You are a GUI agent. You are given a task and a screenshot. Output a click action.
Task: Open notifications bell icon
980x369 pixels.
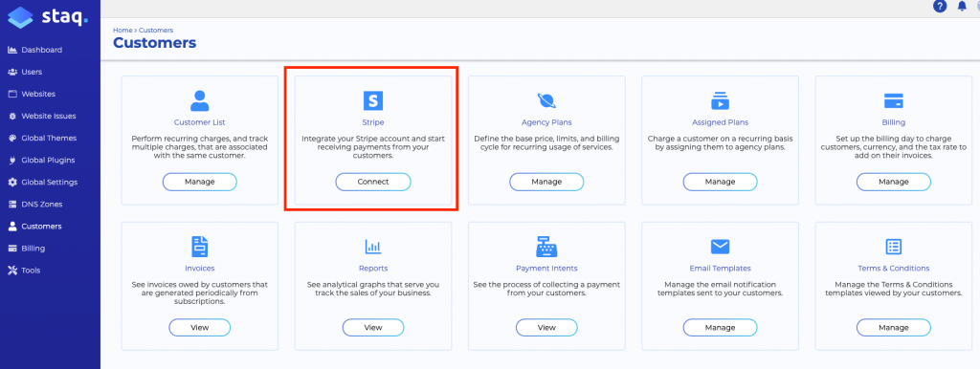click(962, 7)
